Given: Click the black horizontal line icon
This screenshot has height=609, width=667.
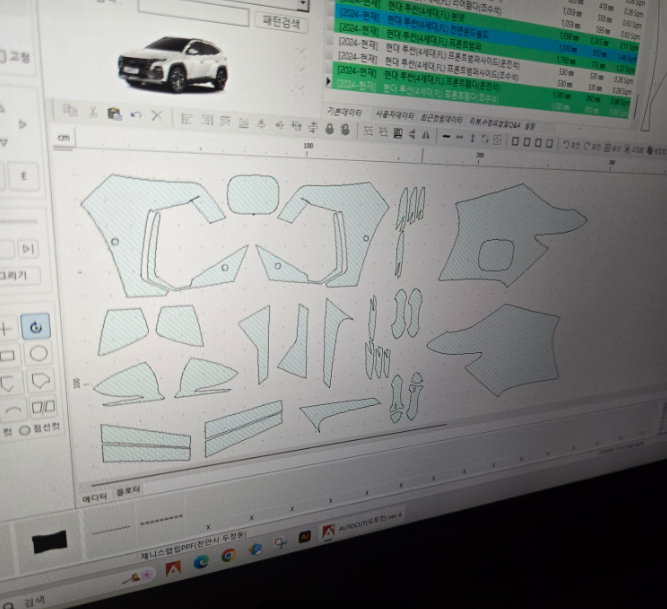Looking at the screenshot, I should tap(446, 137).
